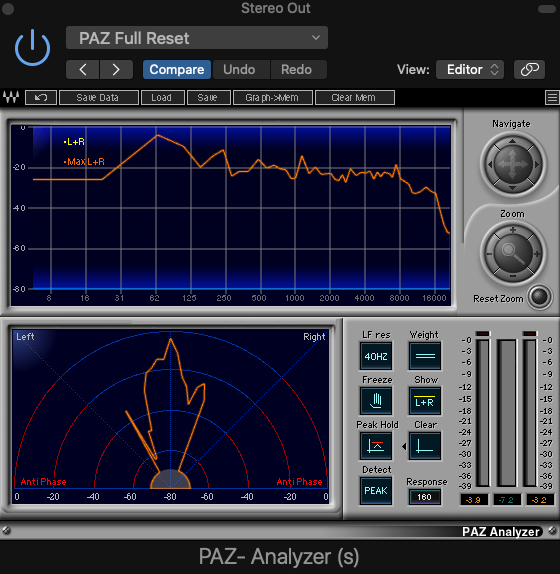Click the screw icon at bottom left
Screen dimensions: 560x574
6,530
